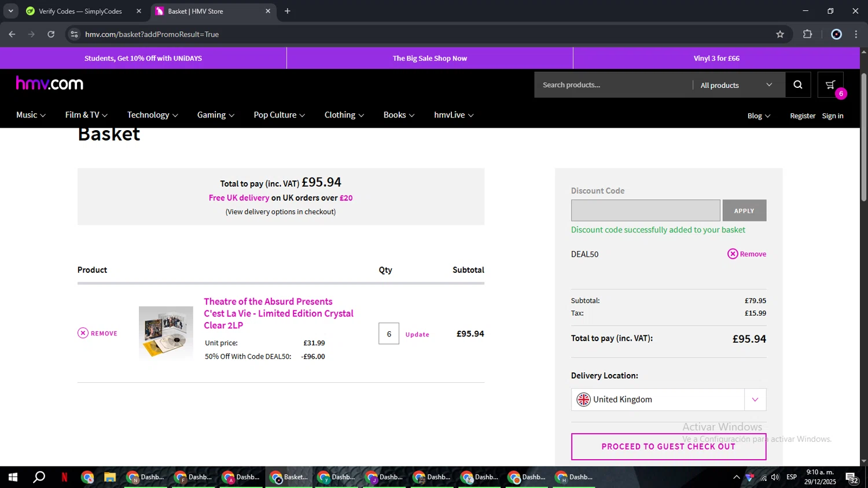868x488 pixels.
Task: Click Students 10% Off with UNiDAYS banner
Action: [x=143, y=58]
